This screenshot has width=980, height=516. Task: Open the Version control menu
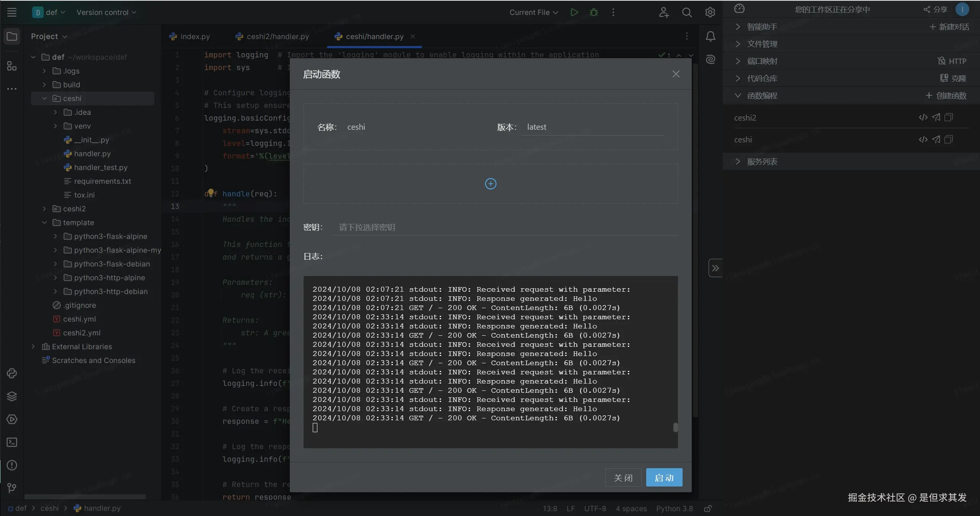pos(106,12)
